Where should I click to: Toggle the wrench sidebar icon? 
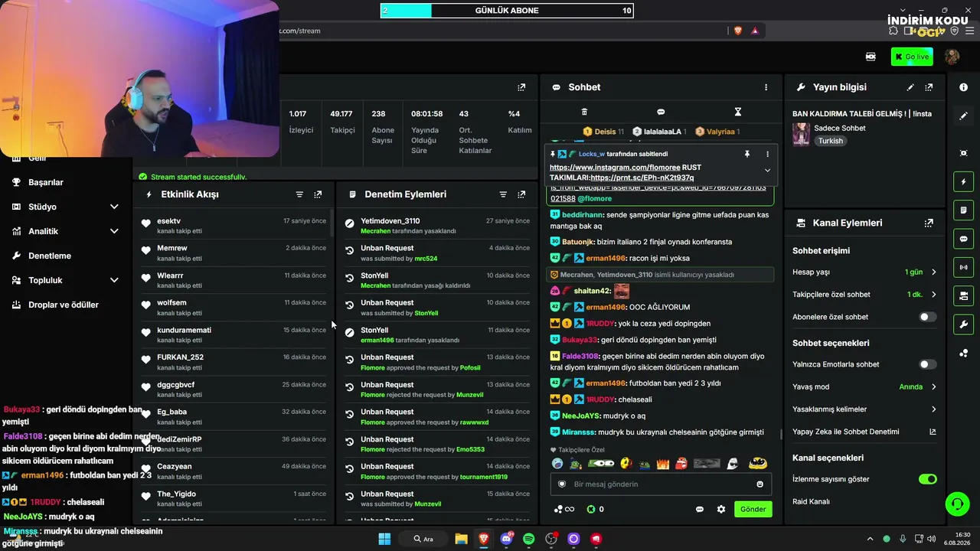click(x=963, y=324)
